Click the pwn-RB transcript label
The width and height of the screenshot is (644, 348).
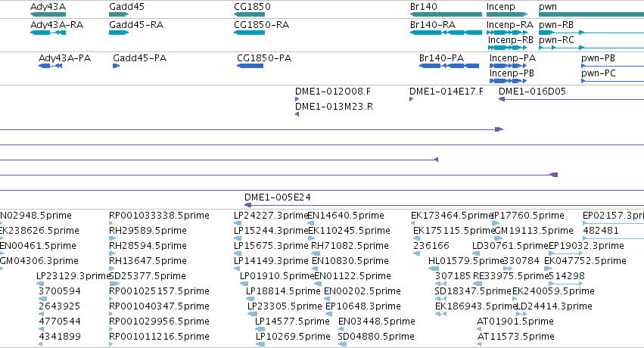[x=556, y=25]
